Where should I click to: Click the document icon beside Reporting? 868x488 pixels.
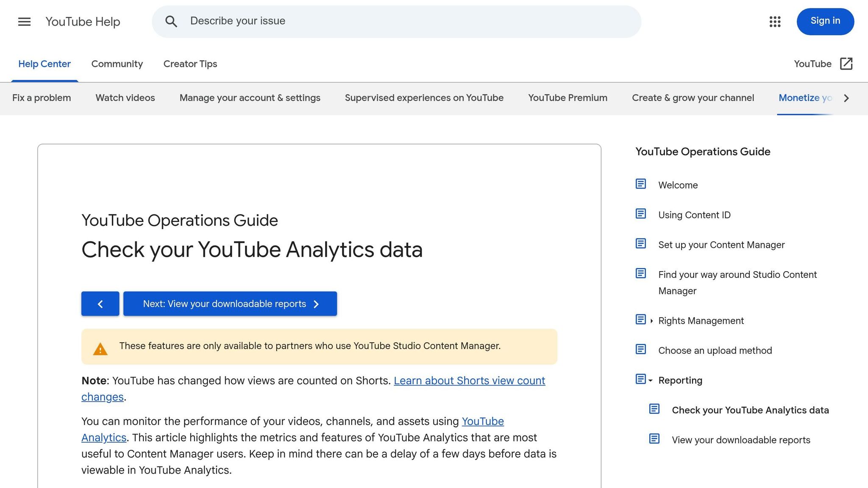click(x=641, y=379)
